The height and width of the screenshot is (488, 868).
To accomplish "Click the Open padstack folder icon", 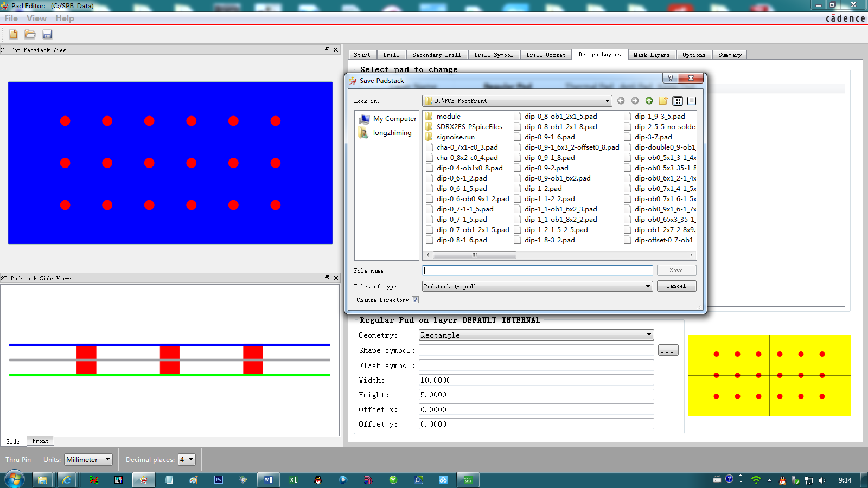I will pos(30,34).
